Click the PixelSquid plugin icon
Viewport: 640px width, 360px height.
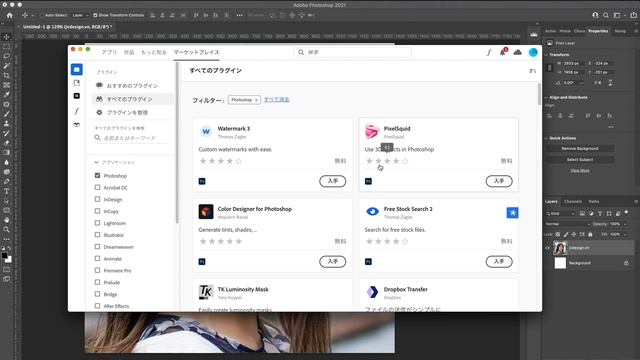(x=372, y=131)
